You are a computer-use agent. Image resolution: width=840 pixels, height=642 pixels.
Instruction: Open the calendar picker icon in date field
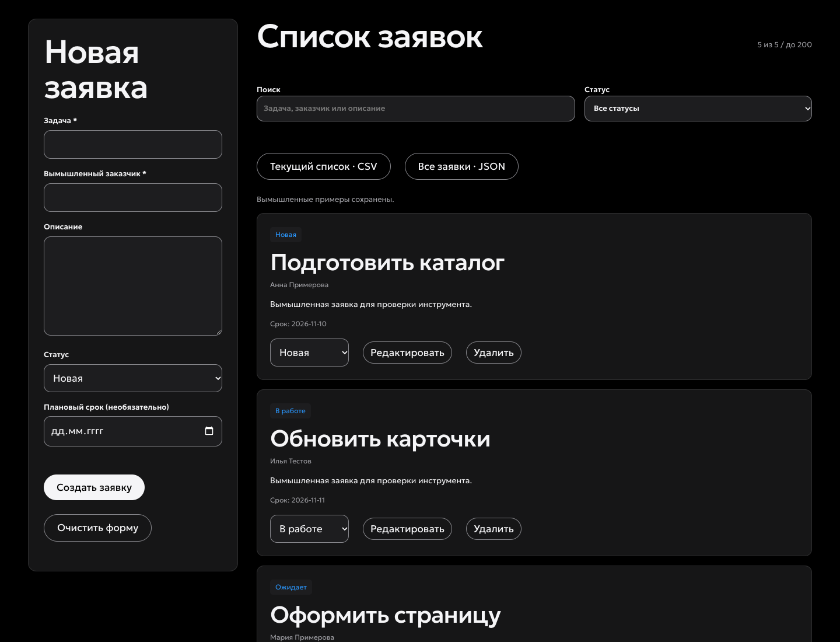[209, 431]
